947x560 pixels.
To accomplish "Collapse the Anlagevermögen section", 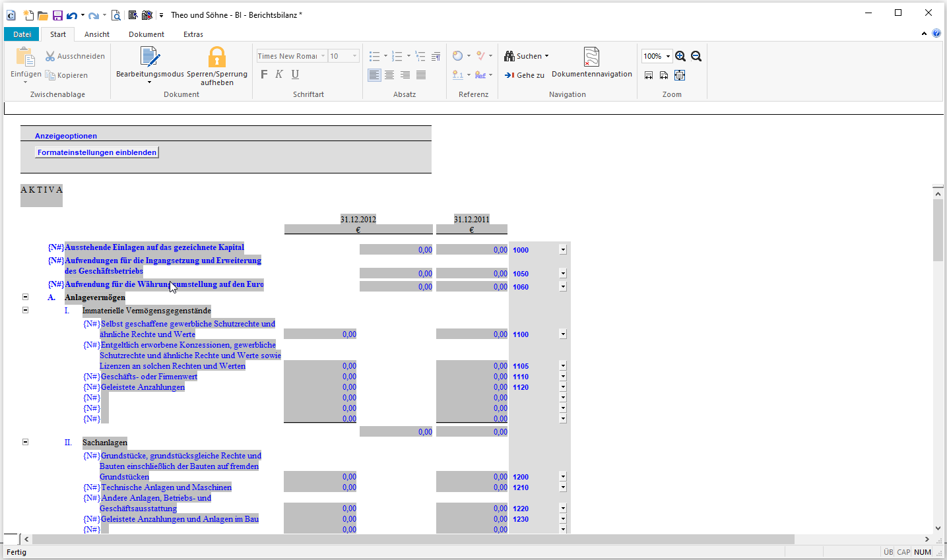I will click(26, 297).
